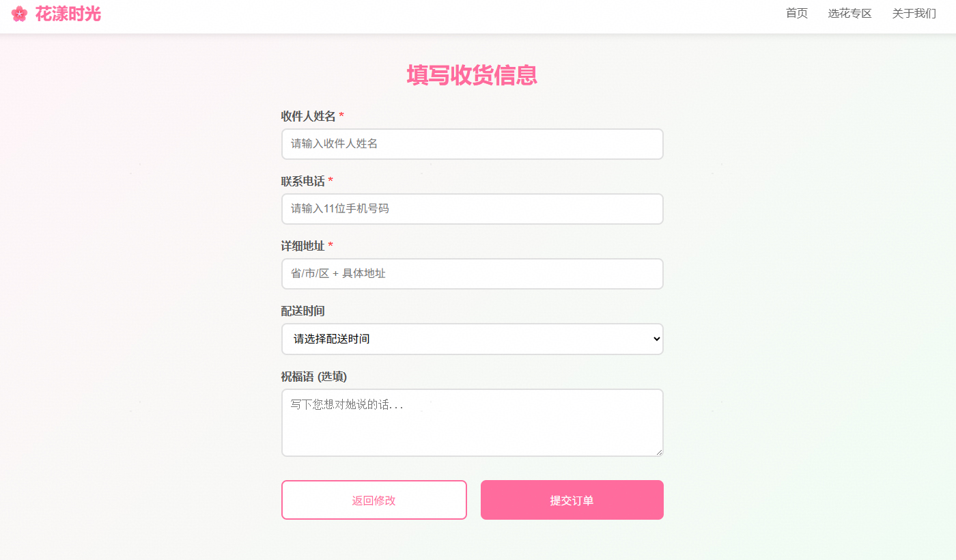
Task: Click the 收件人姓名 field label
Action: click(309, 116)
